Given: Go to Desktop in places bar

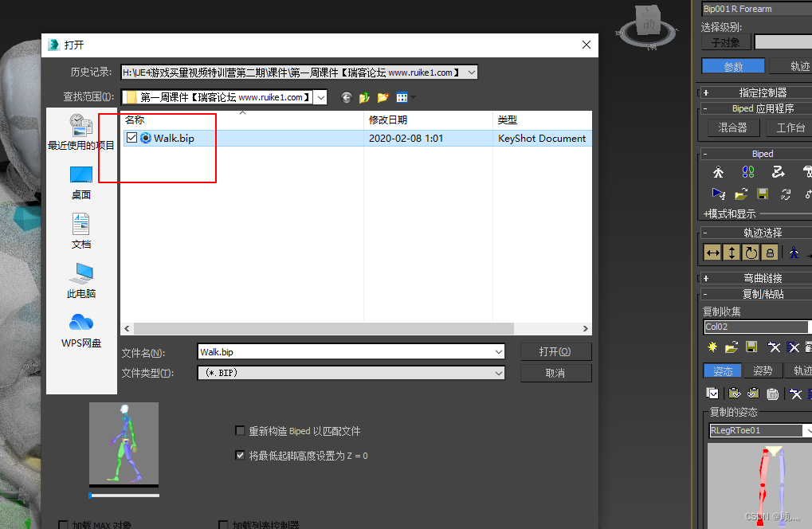Looking at the screenshot, I should [x=80, y=182].
